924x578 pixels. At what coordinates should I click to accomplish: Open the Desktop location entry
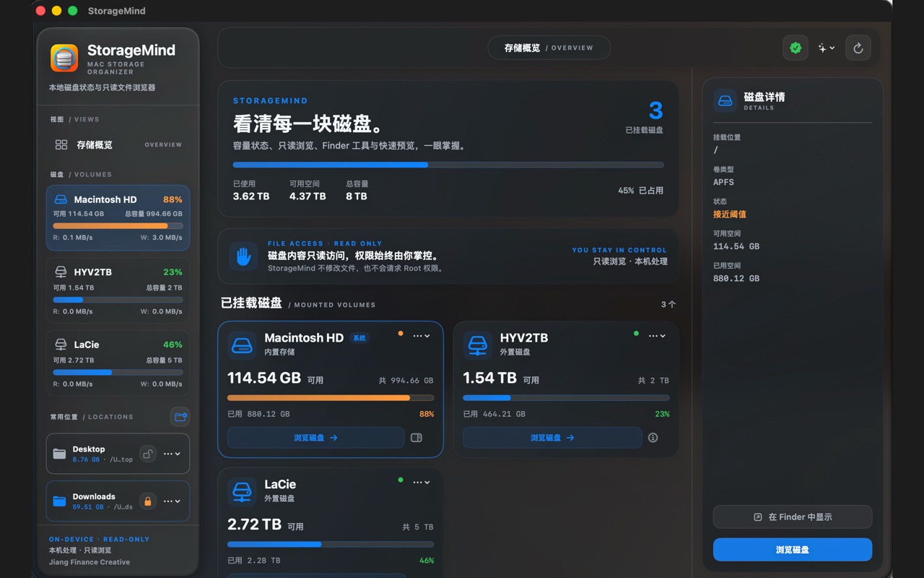[x=118, y=454]
